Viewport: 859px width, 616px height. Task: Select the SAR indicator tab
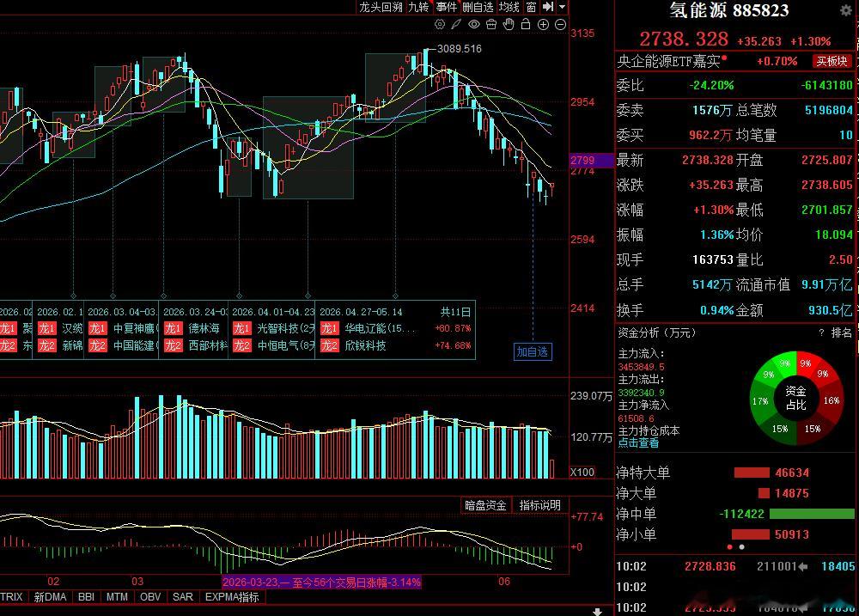pyautogui.click(x=182, y=597)
